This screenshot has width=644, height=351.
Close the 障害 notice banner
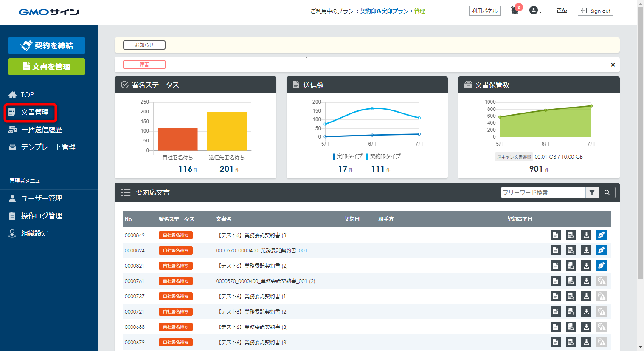coord(613,65)
